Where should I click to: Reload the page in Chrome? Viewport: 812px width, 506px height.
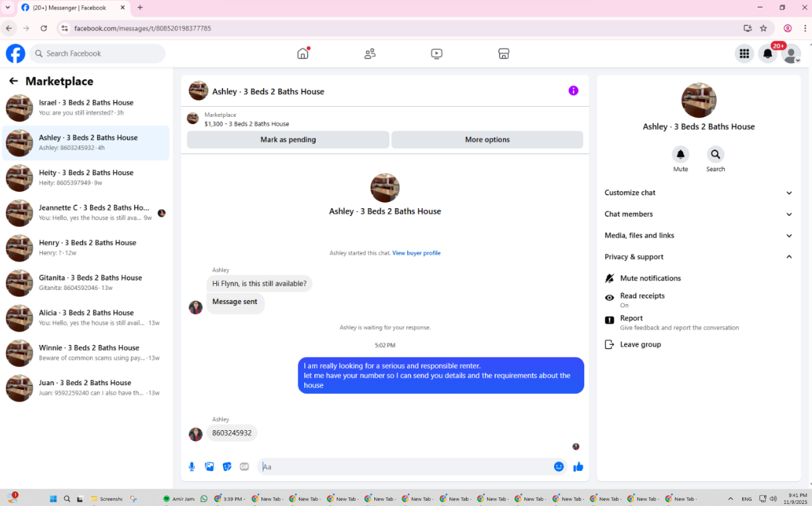pyautogui.click(x=44, y=28)
